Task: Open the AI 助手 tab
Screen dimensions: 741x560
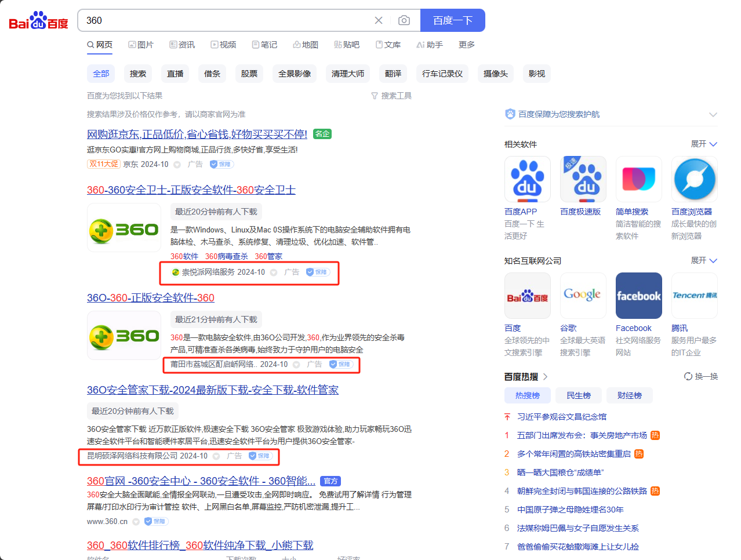Action: [x=430, y=45]
